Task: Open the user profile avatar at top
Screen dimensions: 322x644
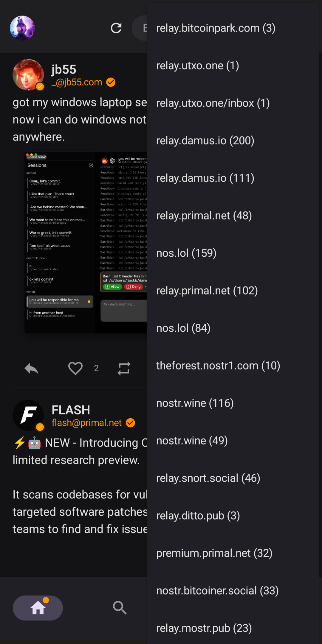Action: coord(22,28)
